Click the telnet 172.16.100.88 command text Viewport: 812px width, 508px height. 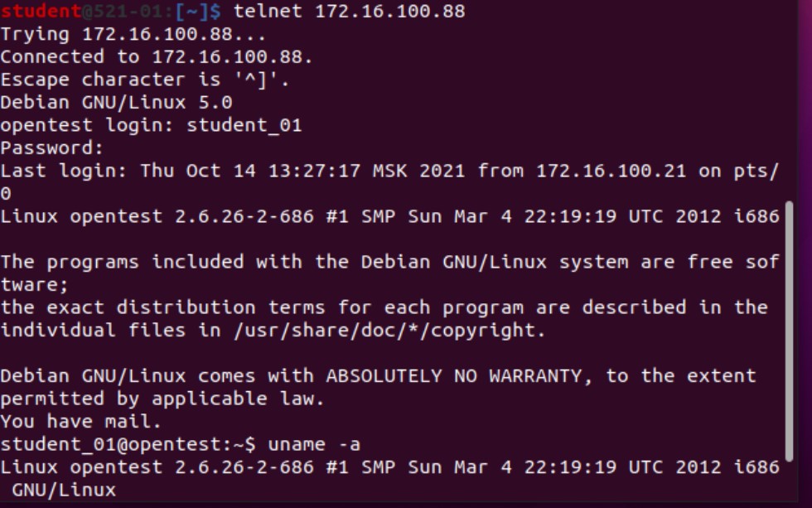click(x=350, y=11)
